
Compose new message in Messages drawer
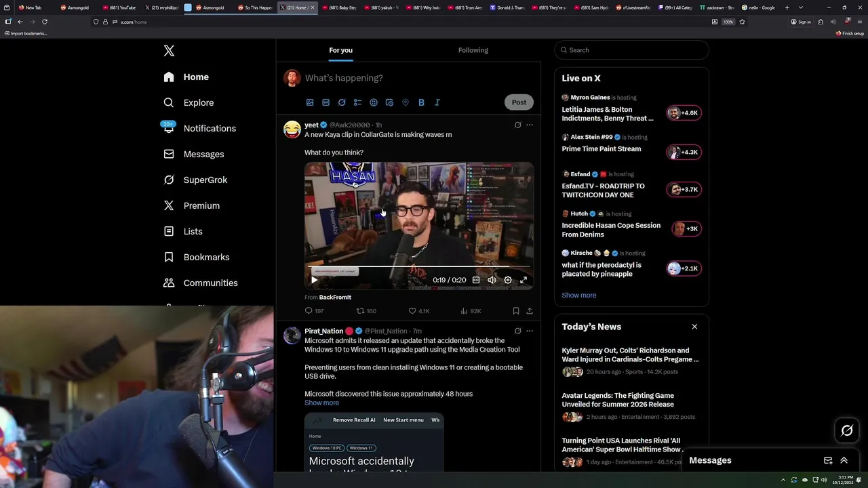[828, 460]
